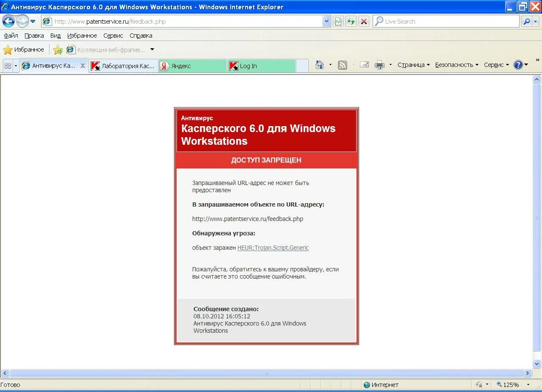542x392 pixels.
Task: Open recent pages dropdown next to Forward
Action: click(x=33, y=21)
